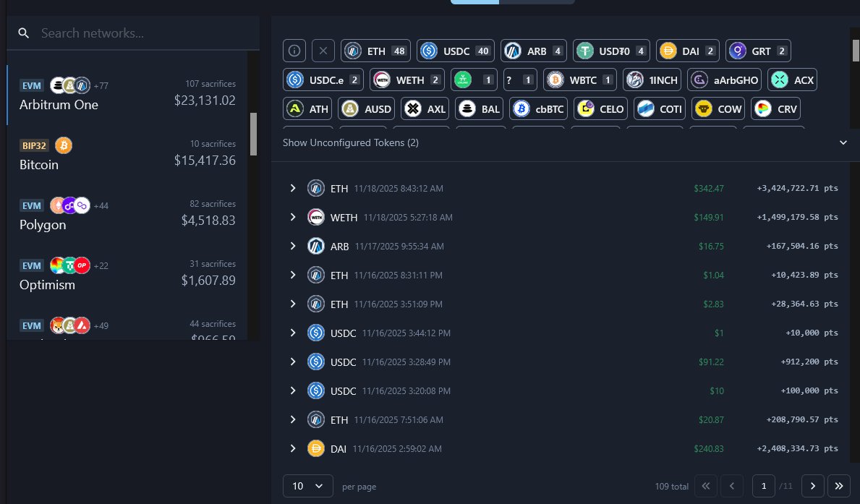Expand the ETH 3:51:09 PM sacrifice row
The height and width of the screenshot is (504, 860).
(x=293, y=304)
